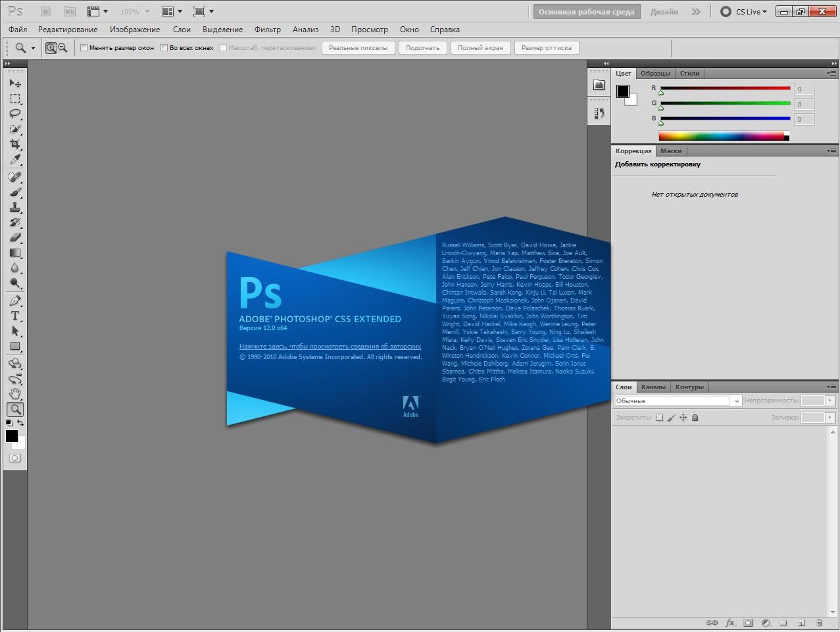The image size is (840, 632).
Task: Select the Eyedropper tool
Action: pos(15,160)
